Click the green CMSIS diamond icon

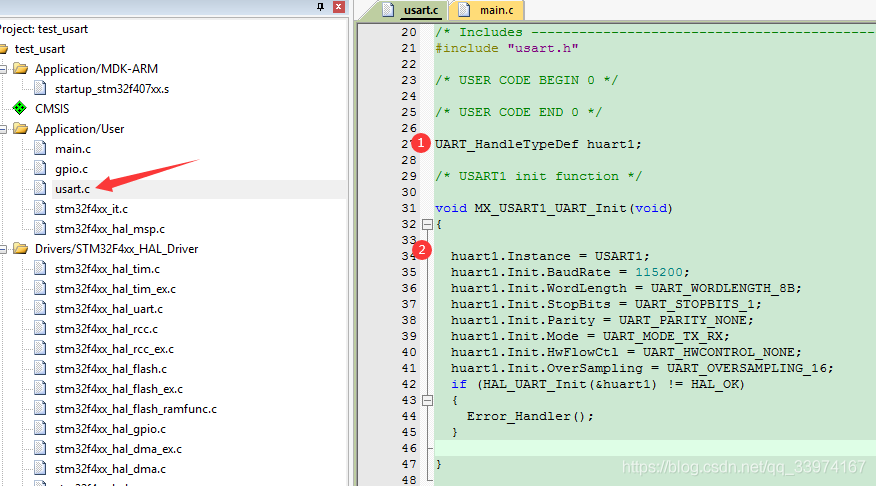click(x=19, y=108)
